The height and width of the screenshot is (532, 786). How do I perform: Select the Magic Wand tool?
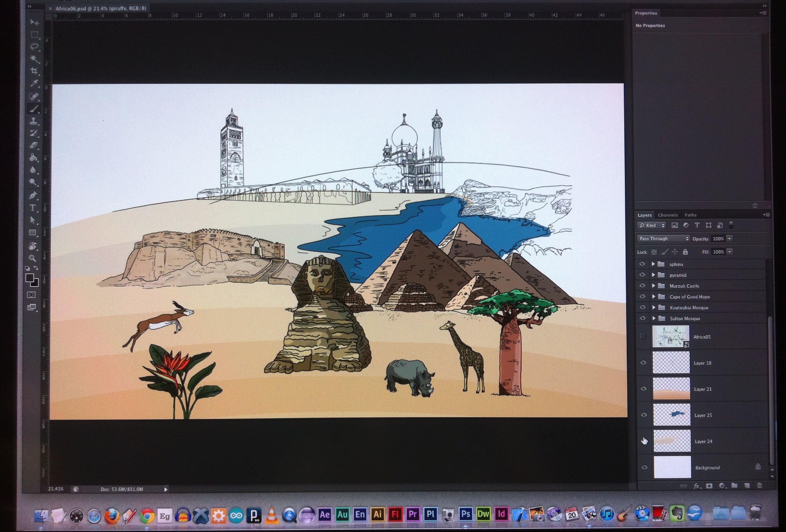[34, 59]
